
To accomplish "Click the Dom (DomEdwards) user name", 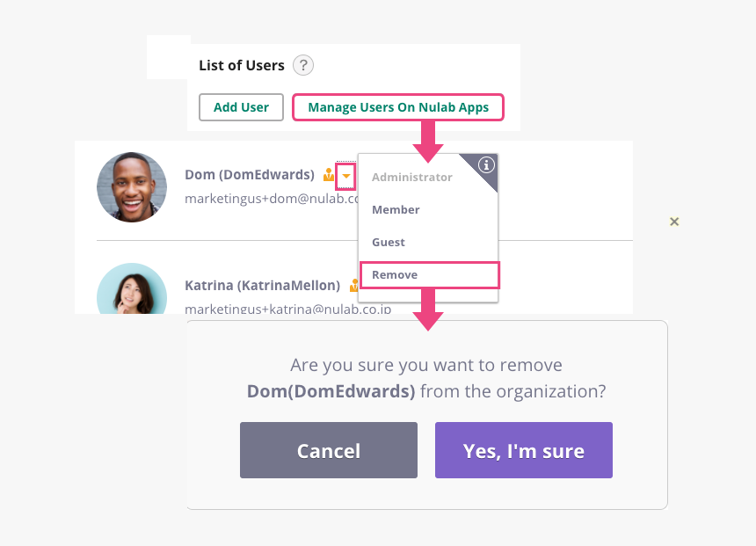I will point(250,174).
